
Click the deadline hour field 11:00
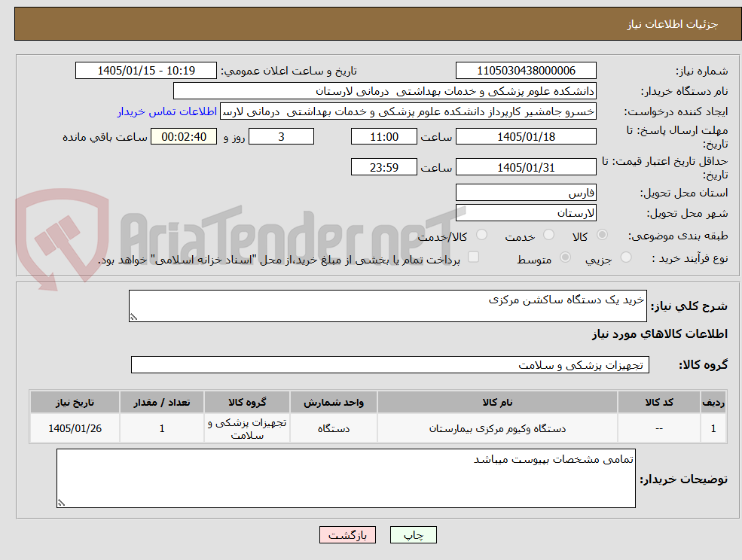383,137
